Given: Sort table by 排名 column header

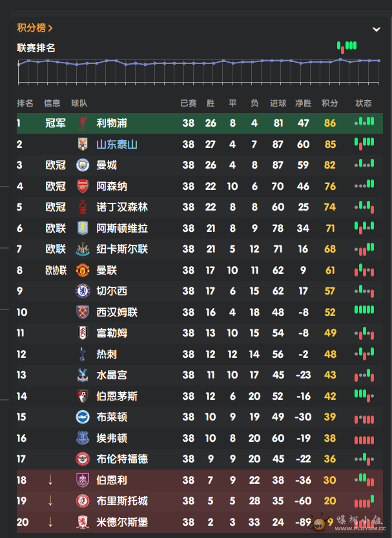Looking at the screenshot, I should [25, 103].
